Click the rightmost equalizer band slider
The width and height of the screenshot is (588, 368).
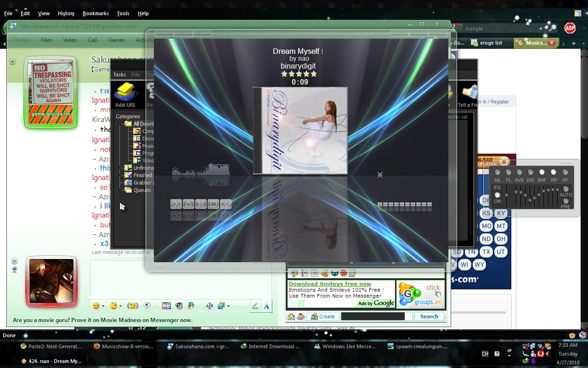(557, 196)
